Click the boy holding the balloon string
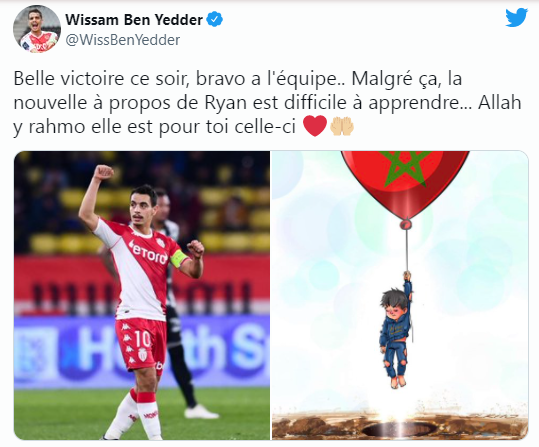 [397, 329]
